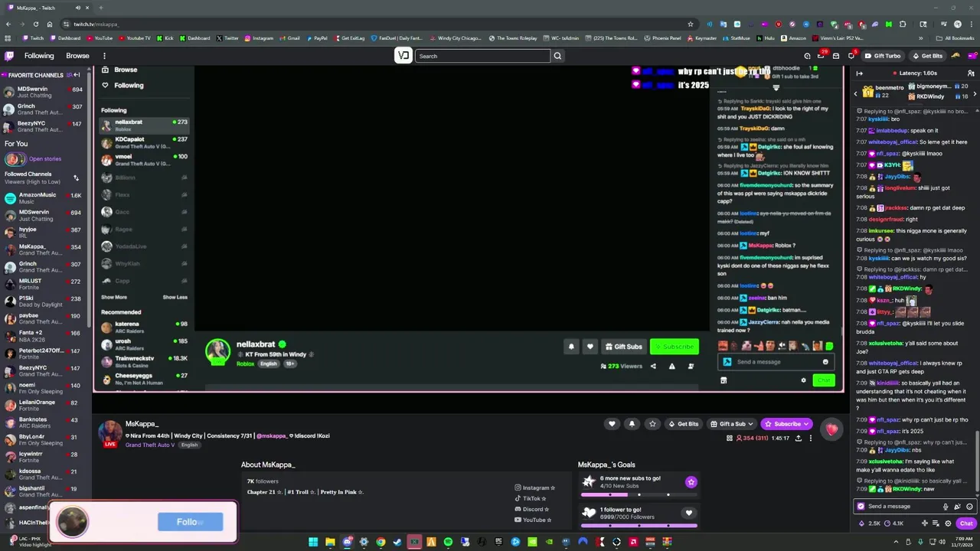Collapse the chat panel arrow
Image resolution: width=980 pixels, height=551 pixels.
(859, 73)
